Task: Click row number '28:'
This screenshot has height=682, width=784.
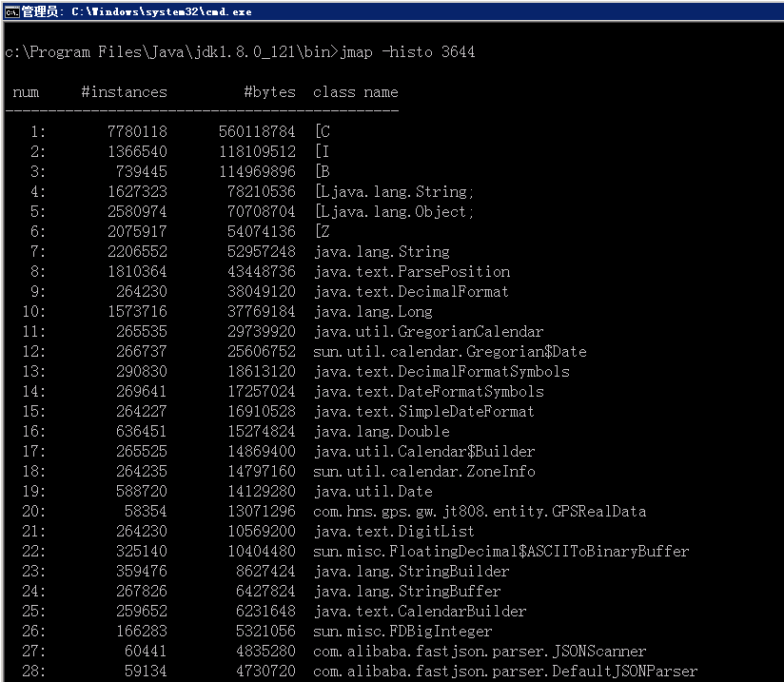Action: pos(33,672)
